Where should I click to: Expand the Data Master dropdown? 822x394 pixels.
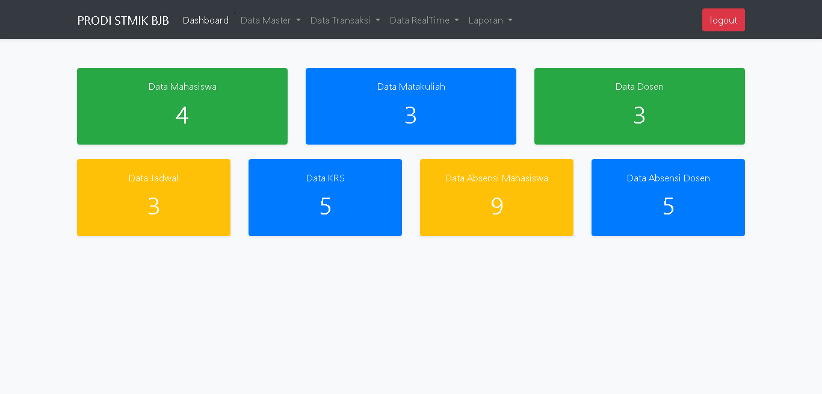click(x=271, y=20)
